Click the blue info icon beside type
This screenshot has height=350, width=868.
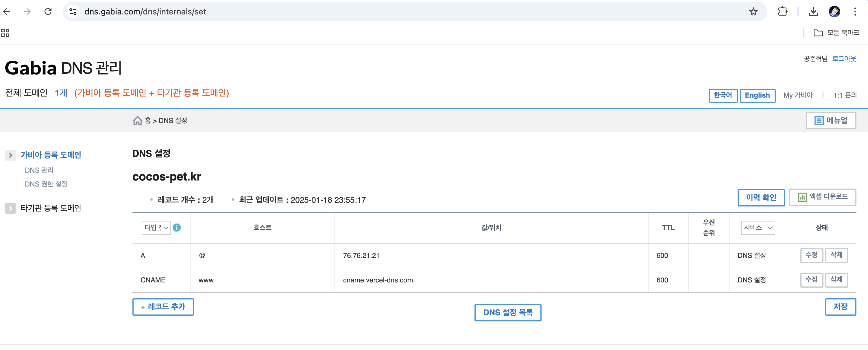(x=177, y=228)
